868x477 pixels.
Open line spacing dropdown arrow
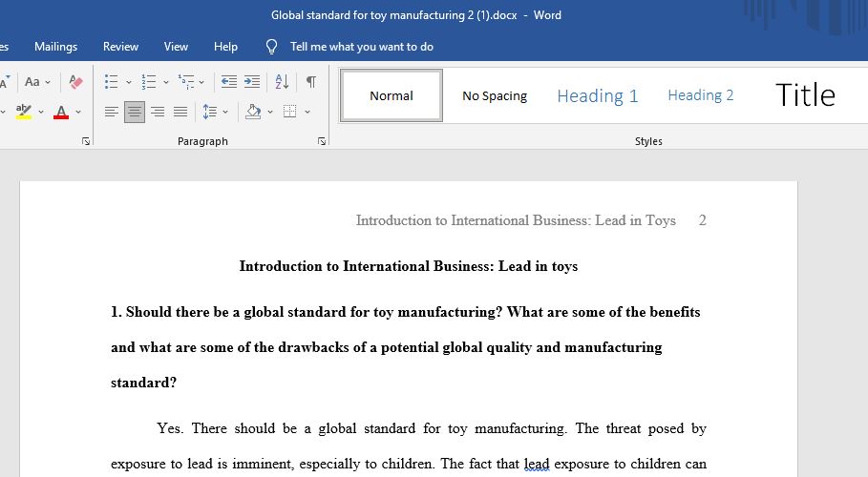(225, 112)
